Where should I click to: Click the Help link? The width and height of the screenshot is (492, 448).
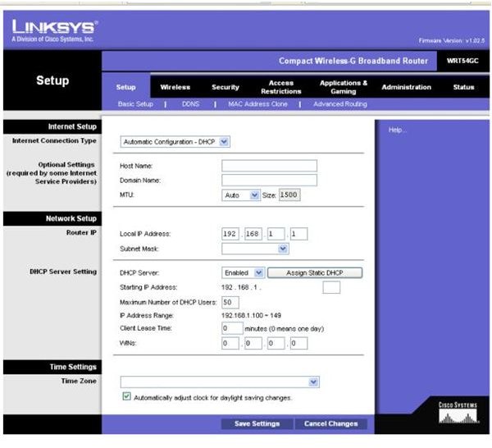[x=397, y=130]
